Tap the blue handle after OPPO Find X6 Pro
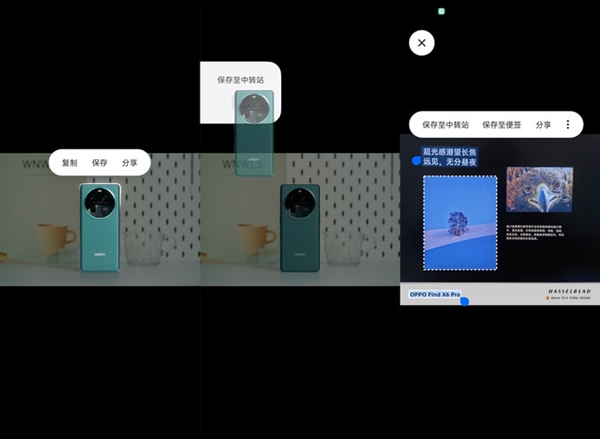Image resolution: width=600 pixels, height=439 pixels. tap(464, 300)
